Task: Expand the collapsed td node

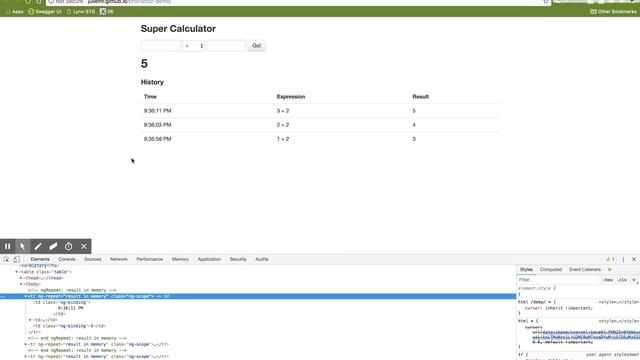Action: tap(30, 320)
